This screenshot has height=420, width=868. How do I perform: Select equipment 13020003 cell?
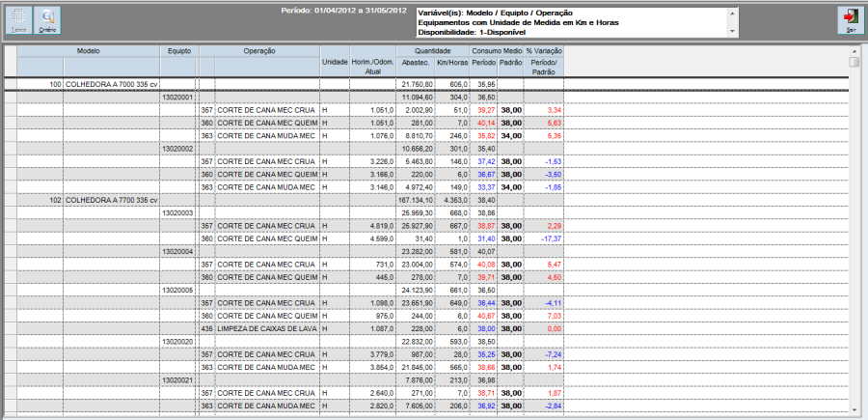177,212
